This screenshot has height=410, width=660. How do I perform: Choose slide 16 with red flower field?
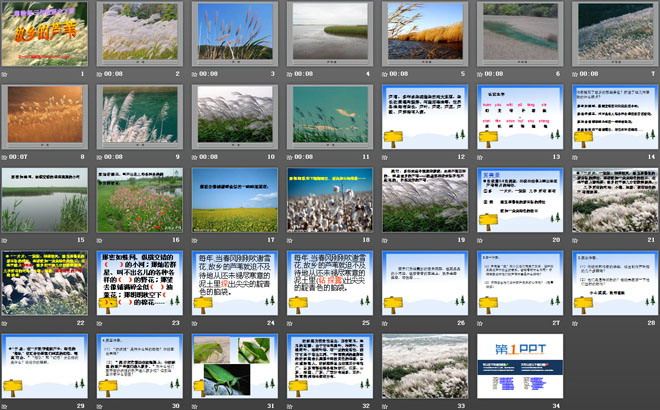point(140,199)
